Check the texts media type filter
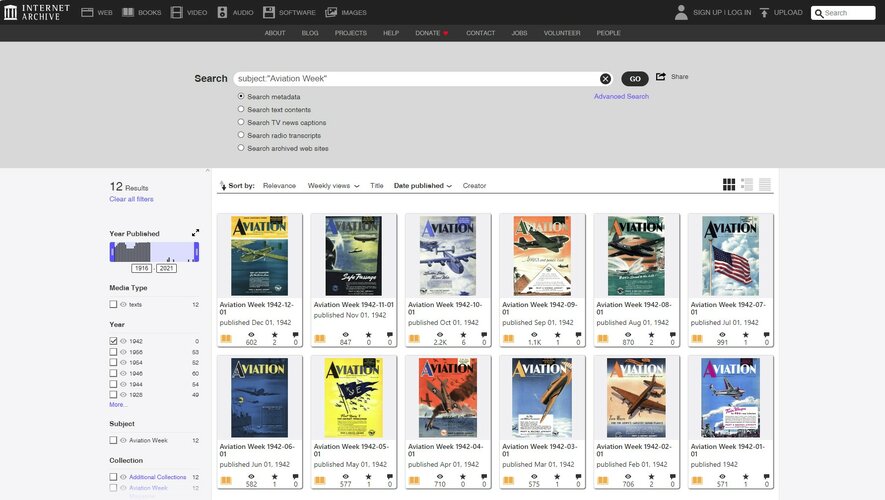 coord(113,304)
